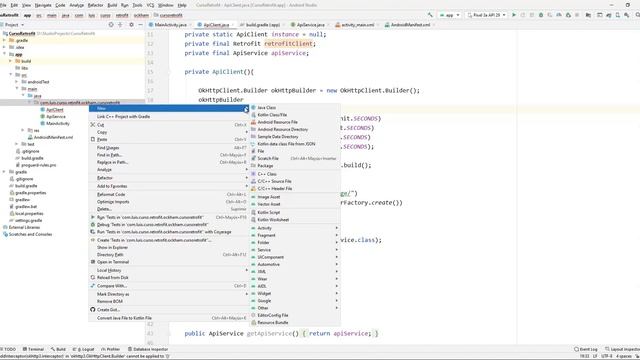Expand the Google submenu
The image size is (640, 360).
(295, 301)
